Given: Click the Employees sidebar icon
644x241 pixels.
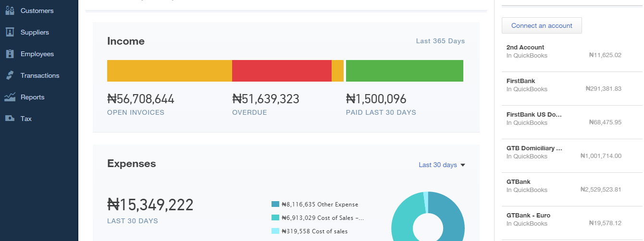Looking at the screenshot, I should point(10,54).
